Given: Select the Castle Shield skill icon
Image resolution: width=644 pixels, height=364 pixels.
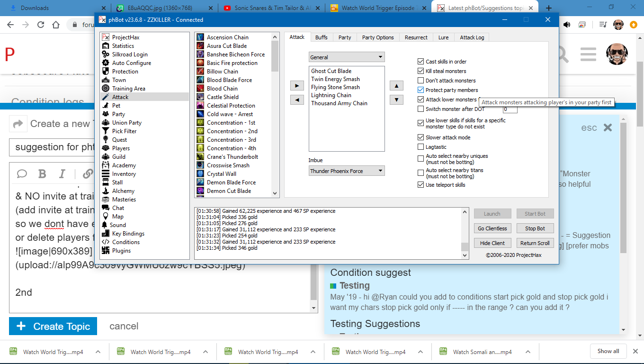Looking at the screenshot, I should pos(200,97).
